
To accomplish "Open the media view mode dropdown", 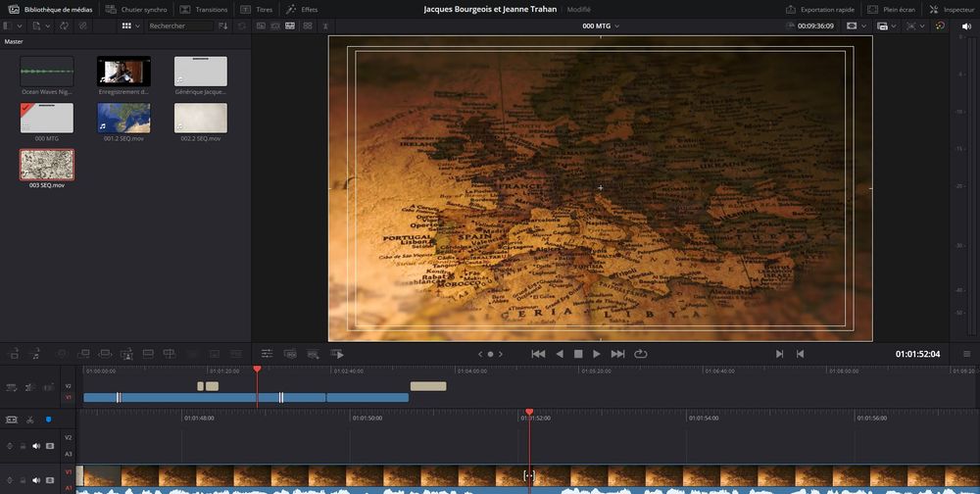I will [137, 25].
